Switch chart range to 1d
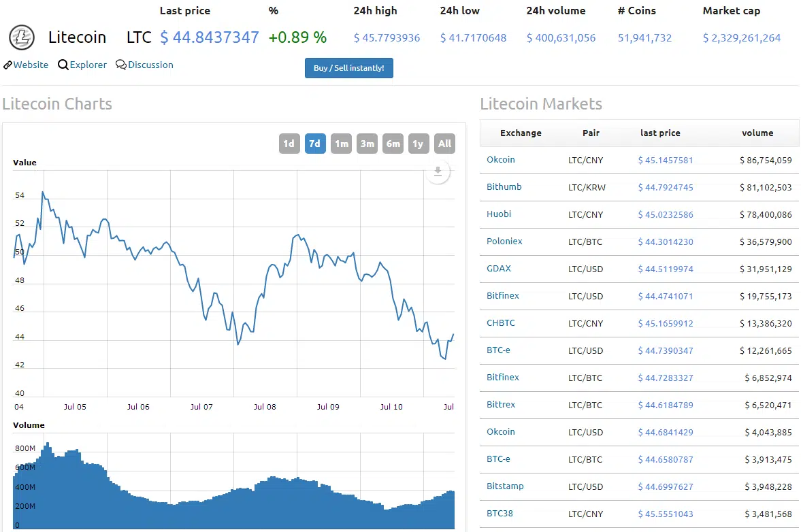Viewport: 801px width, 532px height. click(x=289, y=144)
